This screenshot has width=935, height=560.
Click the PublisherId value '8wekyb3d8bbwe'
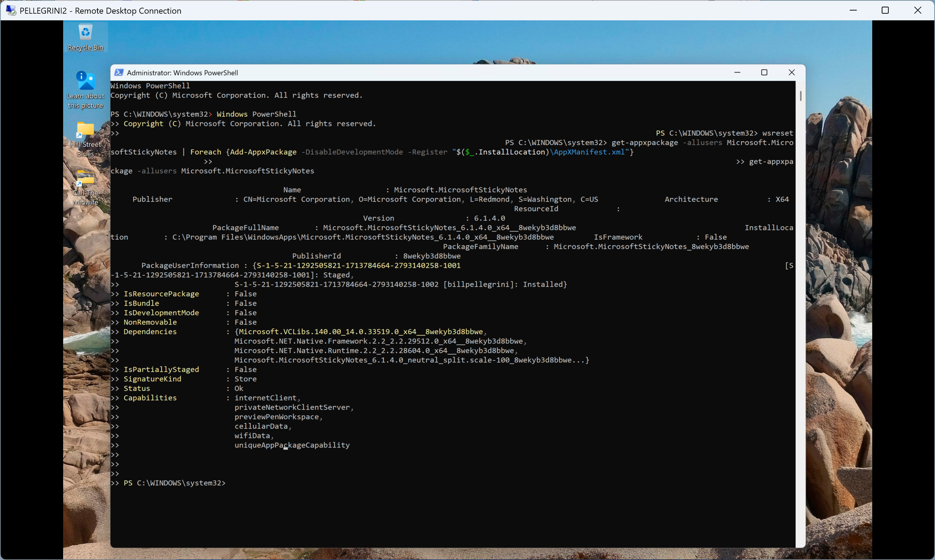432,255
